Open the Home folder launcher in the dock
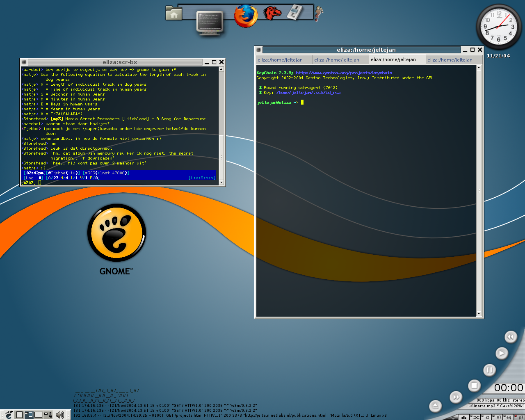This screenshot has width=525, height=420. tap(174, 13)
